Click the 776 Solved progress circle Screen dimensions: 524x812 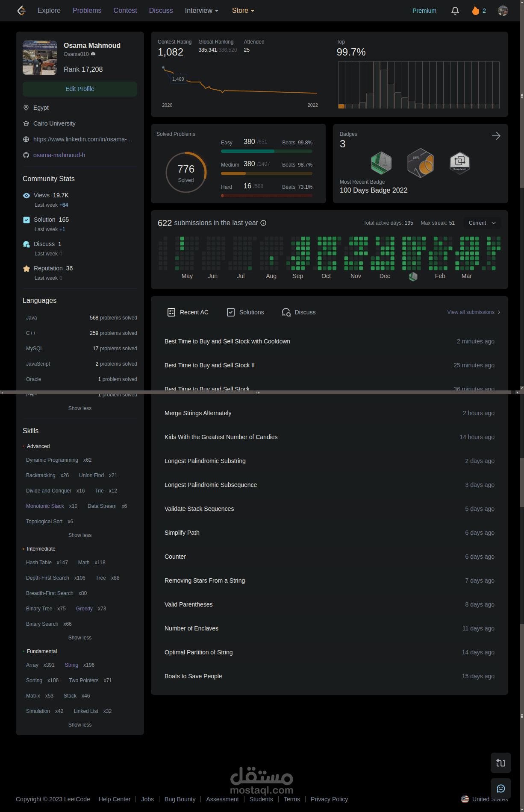coord(186,172)
